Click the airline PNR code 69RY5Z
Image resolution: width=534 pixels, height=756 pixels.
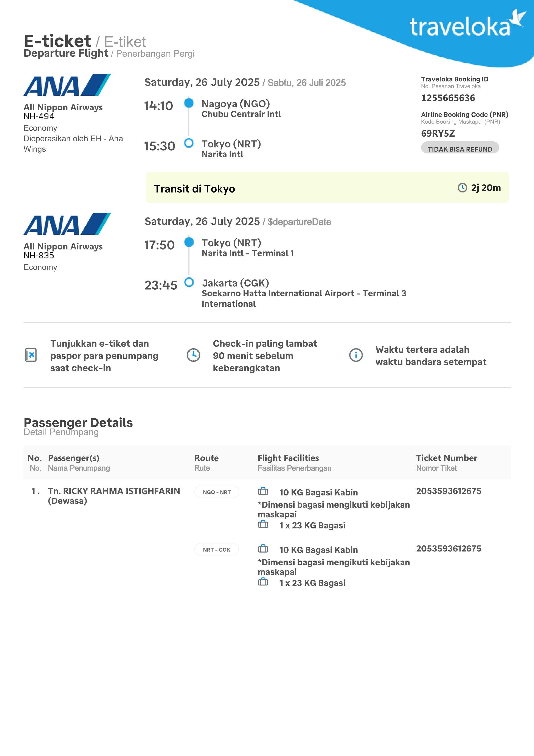(x=438, y=133)
